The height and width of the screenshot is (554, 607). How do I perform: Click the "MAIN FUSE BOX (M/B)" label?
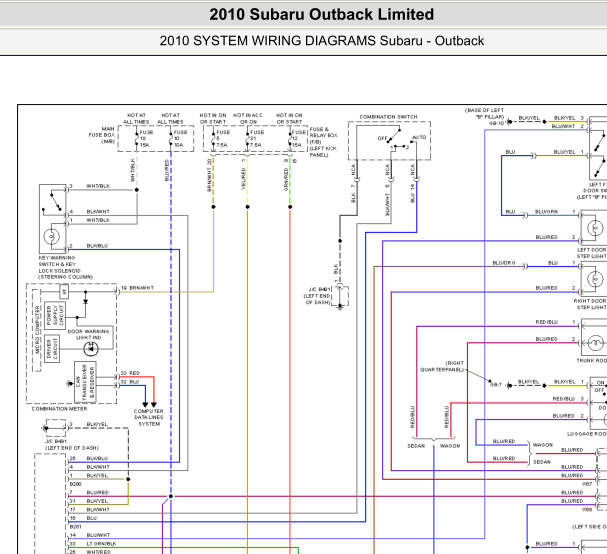(x=102, y=135)
